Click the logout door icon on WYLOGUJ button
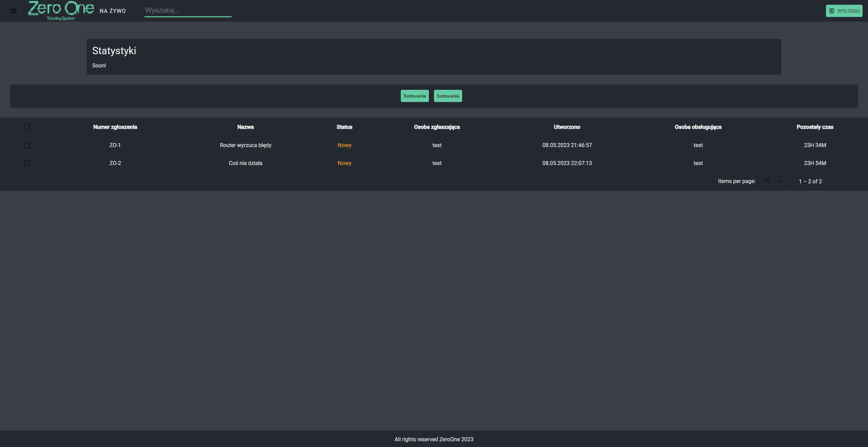Image resolution: width=868 pixels, height=447 pixels. click(x=832, y=11)
